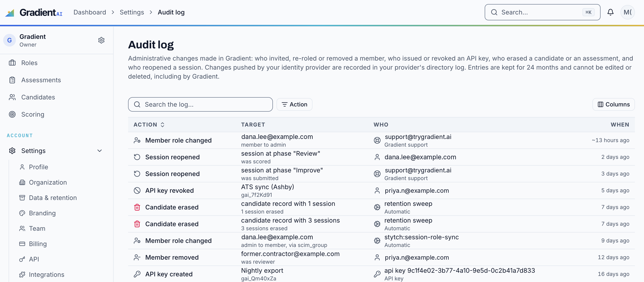Click the support lifebuoy icon in ~13 hours ago row
The width and height of the screenshot is (644, 282).
point(377,140)
